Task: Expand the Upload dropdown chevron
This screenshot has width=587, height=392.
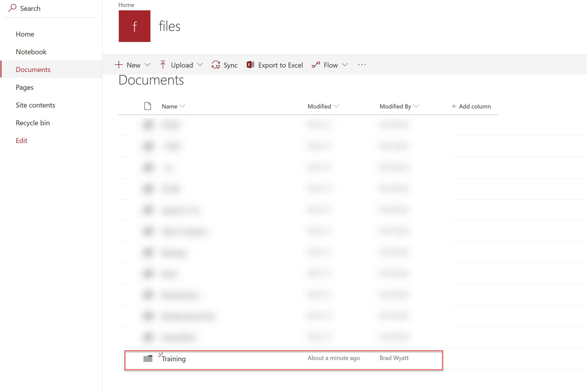Action: click(200, 65)
